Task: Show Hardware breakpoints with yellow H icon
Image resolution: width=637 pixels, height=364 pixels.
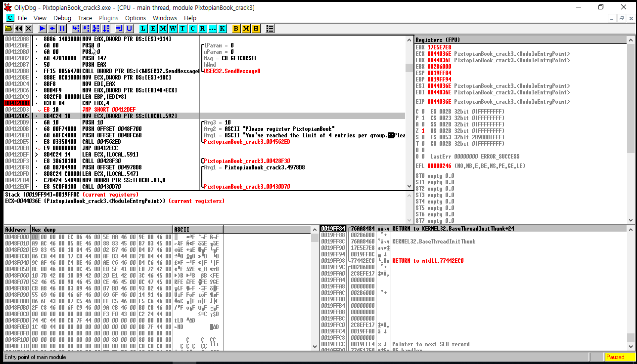Action: click(x=256, y=29)
